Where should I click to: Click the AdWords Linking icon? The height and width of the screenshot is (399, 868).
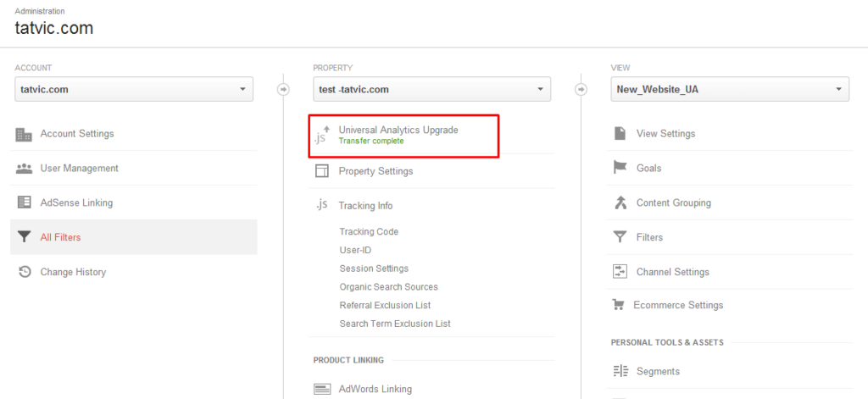tap(321, 389)
